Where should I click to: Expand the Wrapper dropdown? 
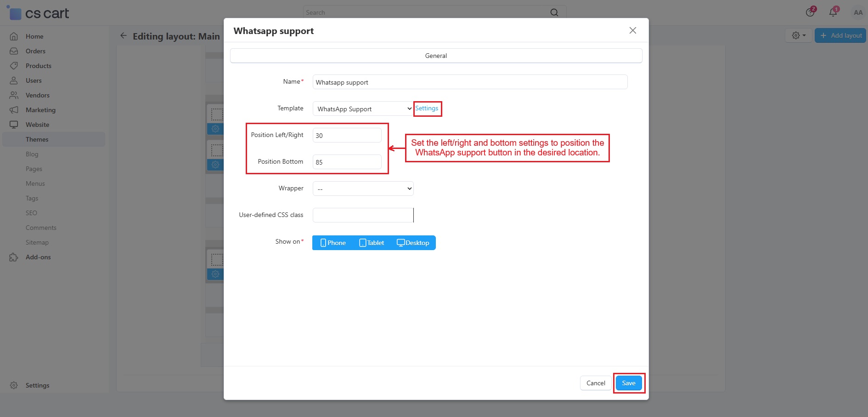coord(363,189)
